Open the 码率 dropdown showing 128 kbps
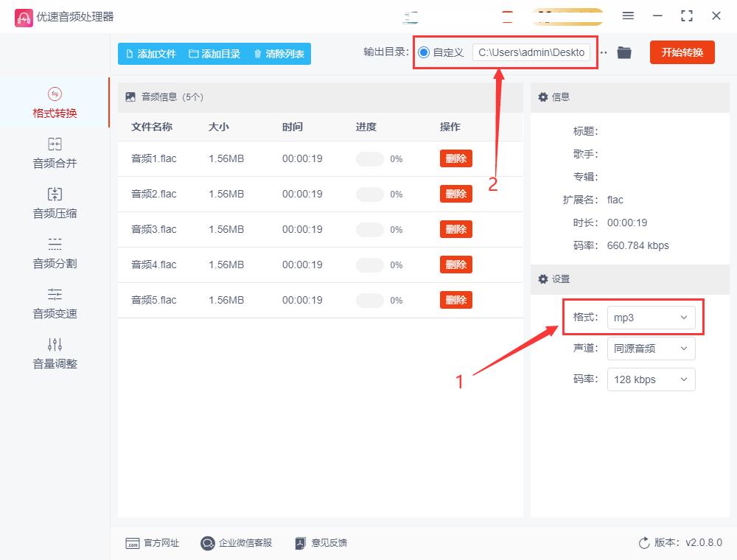Image resolution: width=737 pixels, height=560 pixels. tap(651, 379)
